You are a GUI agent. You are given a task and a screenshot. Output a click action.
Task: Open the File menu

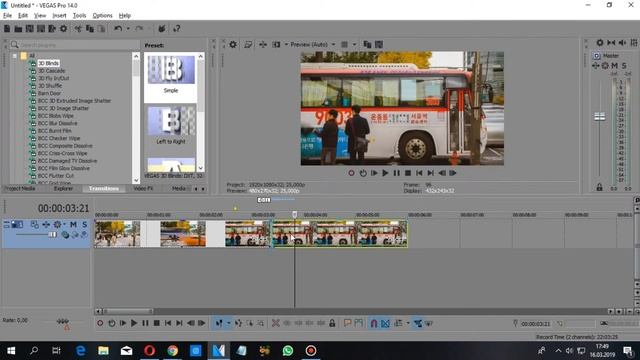tap(7, 16)
